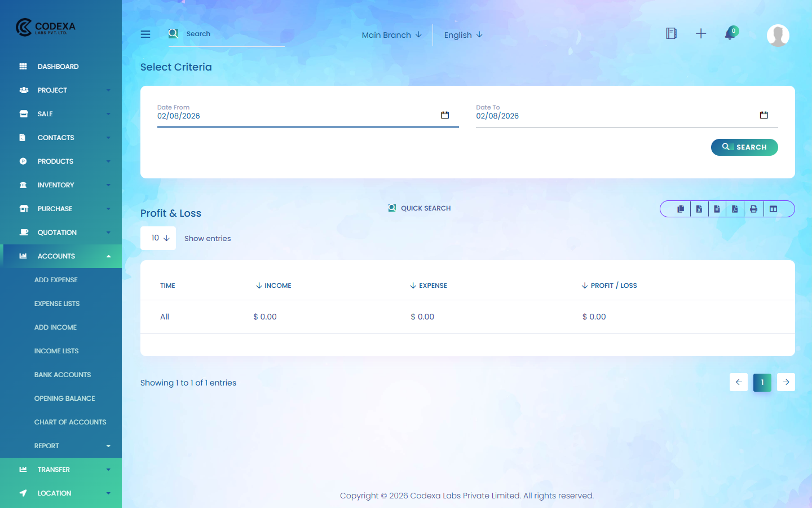Image resolution: width=812 pixels, height=508 pixels.
Task: Expand the Main Branch dropdown
Action: click(392, 35)
